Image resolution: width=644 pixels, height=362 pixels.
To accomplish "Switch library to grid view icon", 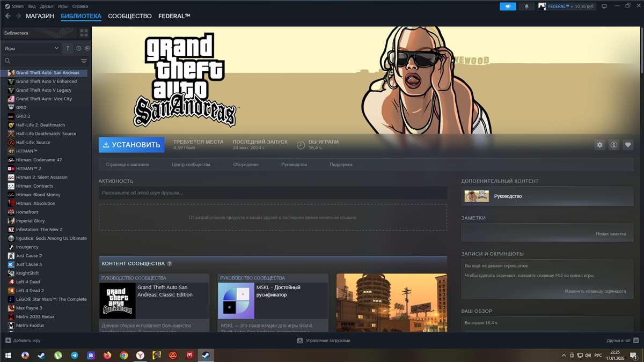I will tap(84, 33).
